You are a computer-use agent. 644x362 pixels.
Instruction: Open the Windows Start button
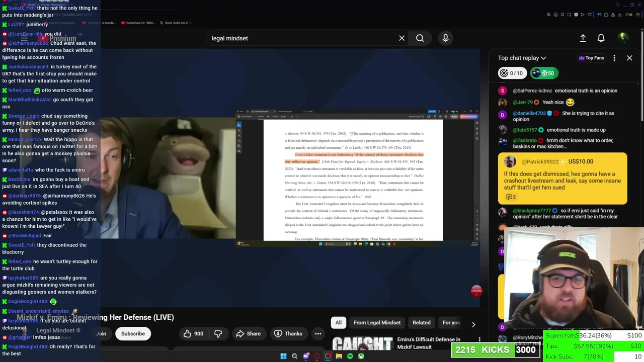coord(283,356)
